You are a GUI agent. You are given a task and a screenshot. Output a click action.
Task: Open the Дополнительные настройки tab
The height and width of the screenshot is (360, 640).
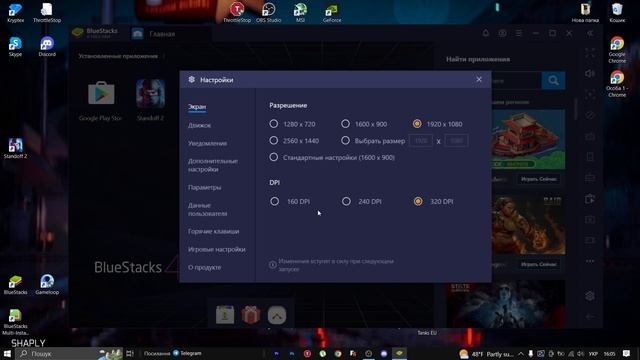click(213, 165)
